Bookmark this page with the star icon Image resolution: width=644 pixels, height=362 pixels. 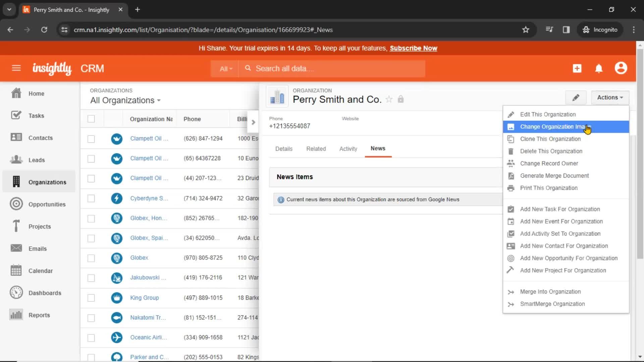[x=526, y=29]
